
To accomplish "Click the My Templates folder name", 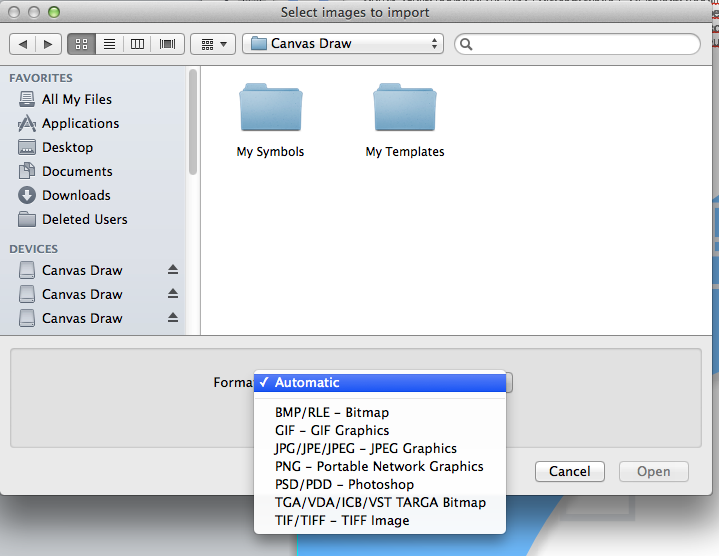I will pyautogui.click(x=405, y=152).
